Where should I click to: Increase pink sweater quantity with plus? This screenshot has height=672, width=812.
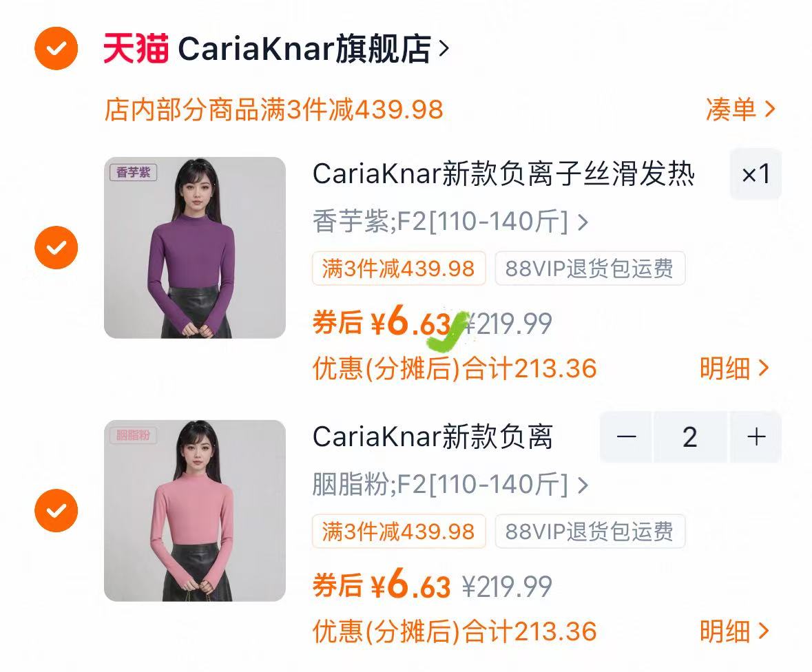pos(756,437)
